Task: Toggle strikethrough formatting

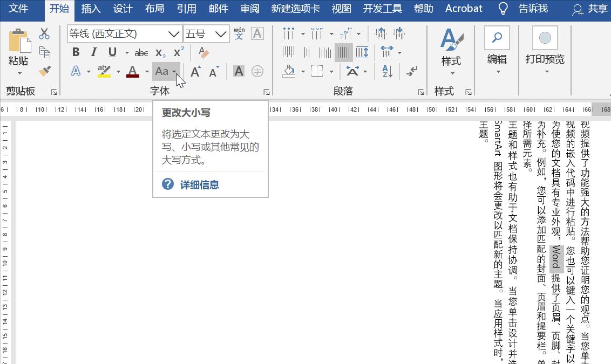Action: (142, 52)
